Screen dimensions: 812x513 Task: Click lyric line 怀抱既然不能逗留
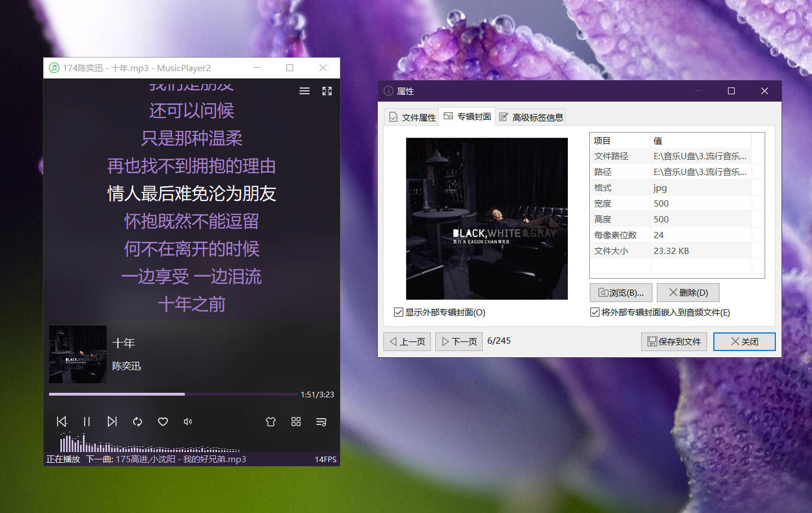192,221
